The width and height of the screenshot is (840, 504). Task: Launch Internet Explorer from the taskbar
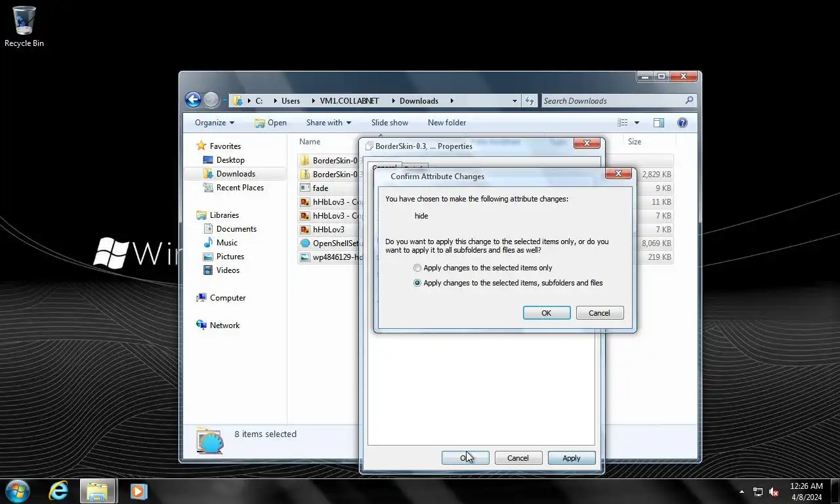58,490
